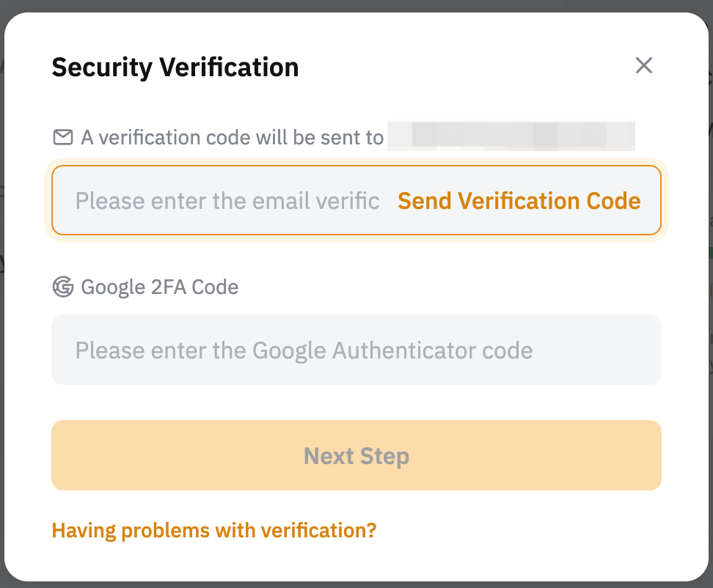
Task: Click the envelope icon beside verification message
Action: 63,137
